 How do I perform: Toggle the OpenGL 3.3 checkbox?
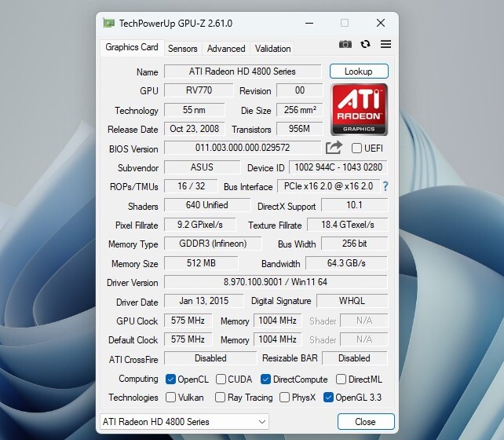coord(328,398)
